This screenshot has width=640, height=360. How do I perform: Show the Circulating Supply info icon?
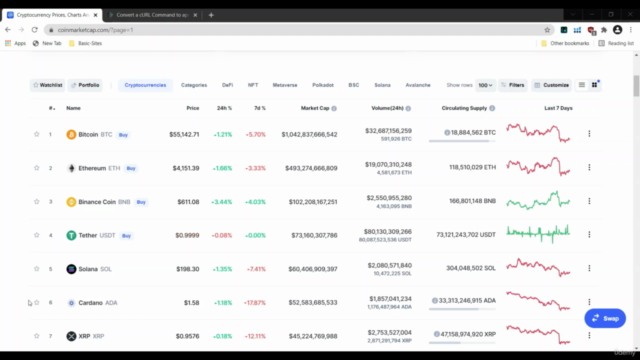coord(492,108)
